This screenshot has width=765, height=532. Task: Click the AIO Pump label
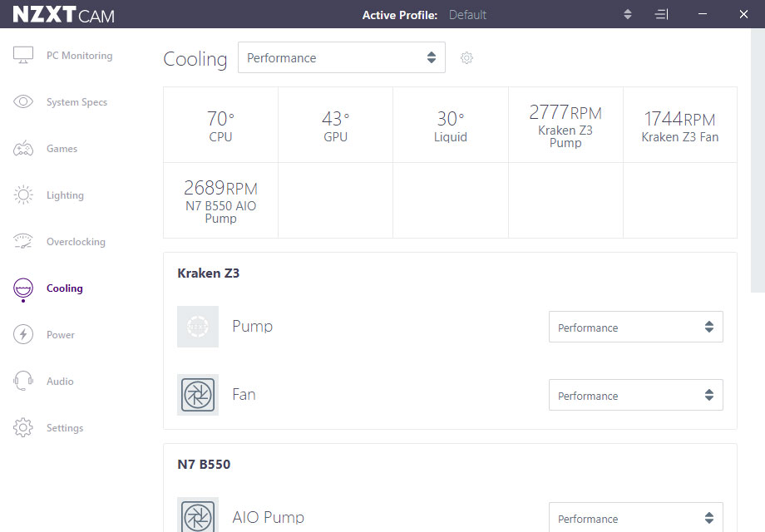pyautogui.click(x=269, y=517)
